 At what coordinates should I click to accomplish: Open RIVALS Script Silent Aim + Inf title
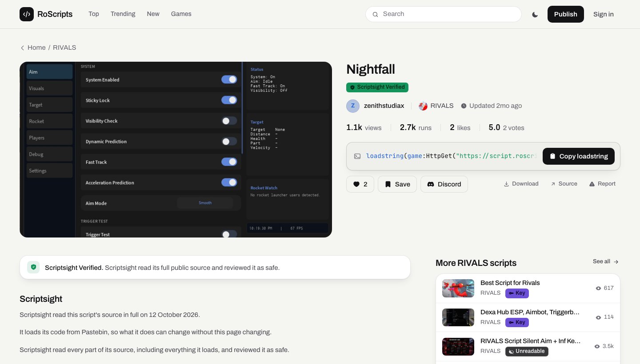[531, 341]
